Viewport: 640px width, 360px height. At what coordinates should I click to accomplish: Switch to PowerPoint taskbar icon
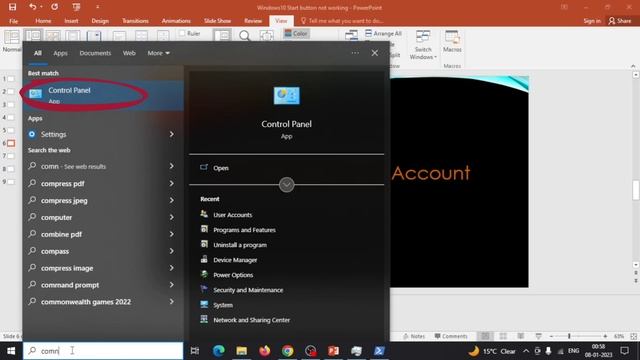point(333,351)
